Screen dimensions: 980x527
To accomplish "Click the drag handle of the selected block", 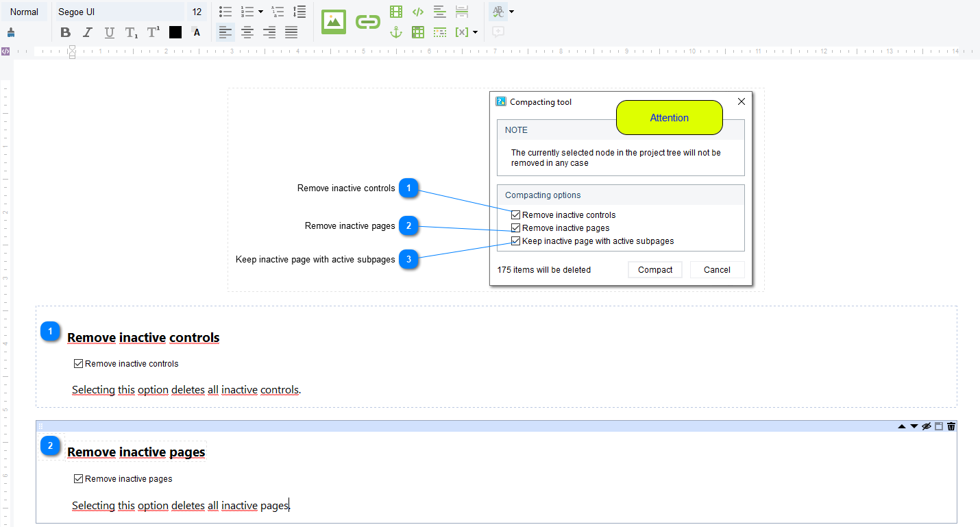I will tap(40, 426).
